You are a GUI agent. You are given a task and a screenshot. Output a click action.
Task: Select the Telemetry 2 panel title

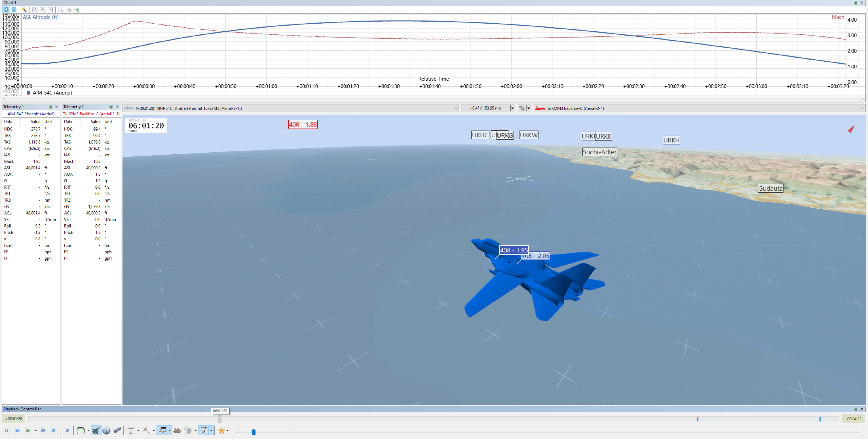coord(74,107)
